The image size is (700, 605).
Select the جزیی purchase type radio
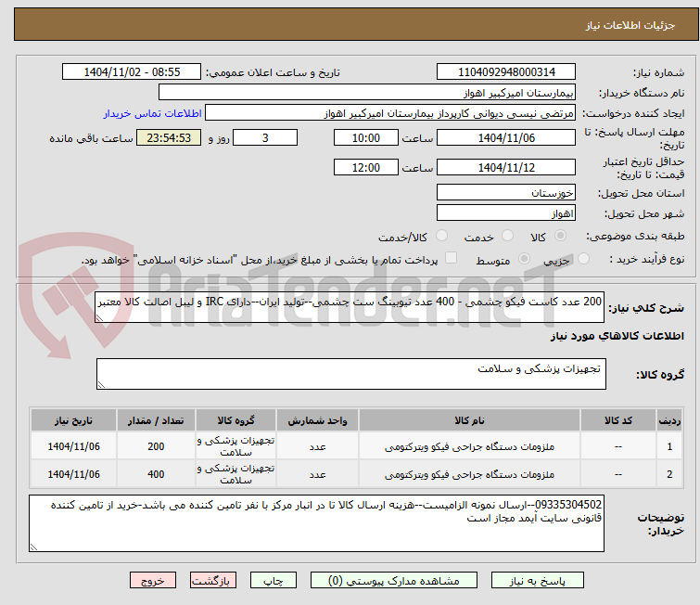[583, 259]
